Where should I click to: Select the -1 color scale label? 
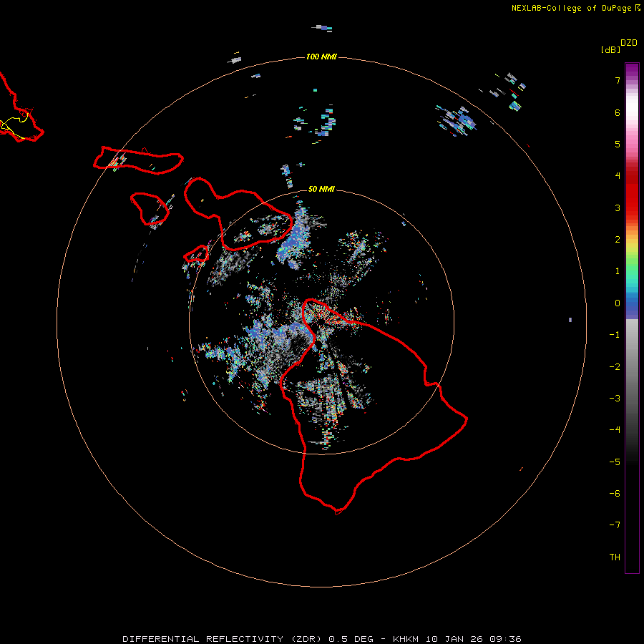click(x=615, y=335)
